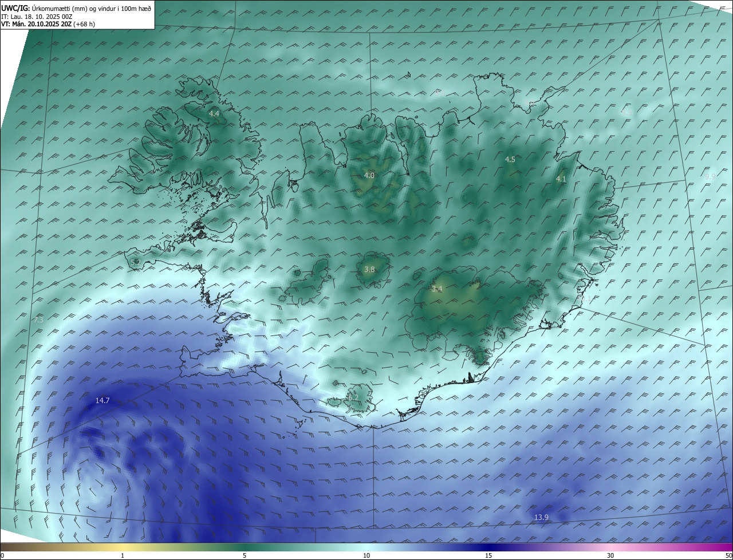733x560 pixels.
Task: Click the 4.5 value label on the map
Action: (510, 160)
